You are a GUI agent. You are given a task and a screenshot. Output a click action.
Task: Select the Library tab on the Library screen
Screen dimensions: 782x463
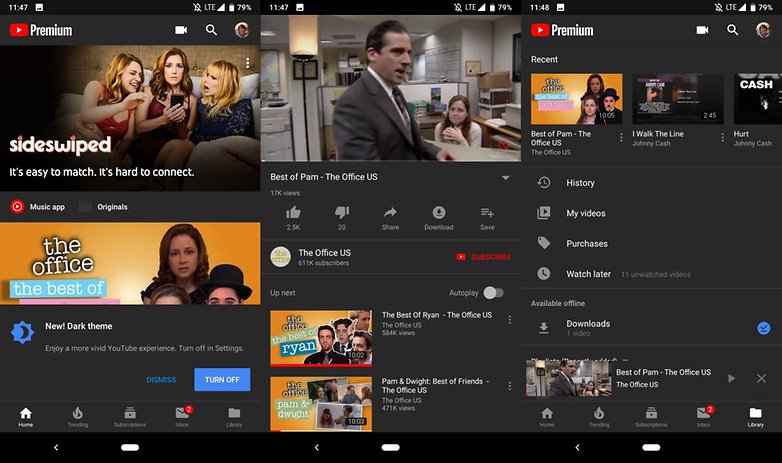(x=756, y=417)
